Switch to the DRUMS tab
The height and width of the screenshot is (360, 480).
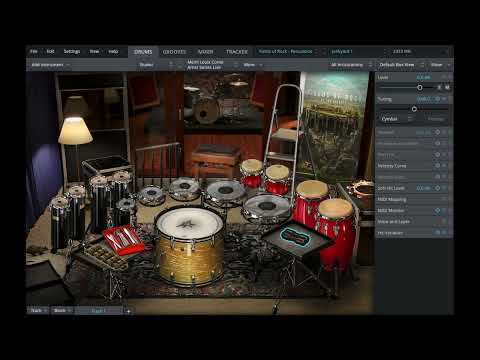[x=143, y=52]
